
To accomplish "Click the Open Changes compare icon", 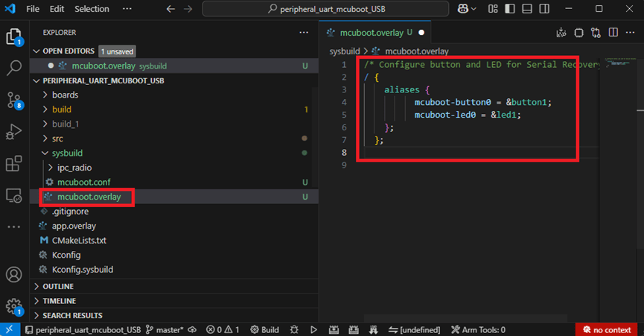I will 596,33.
